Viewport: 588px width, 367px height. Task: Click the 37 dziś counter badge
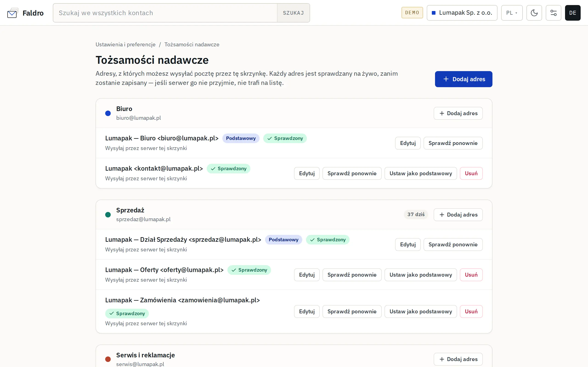tap(416, 214)
